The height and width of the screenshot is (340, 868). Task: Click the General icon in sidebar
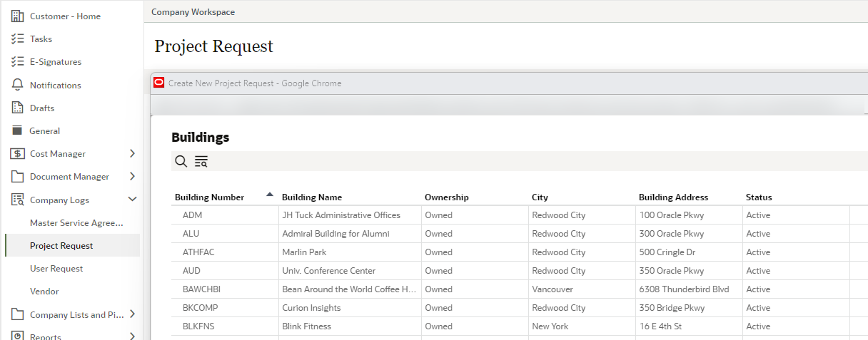pos(17,130)
